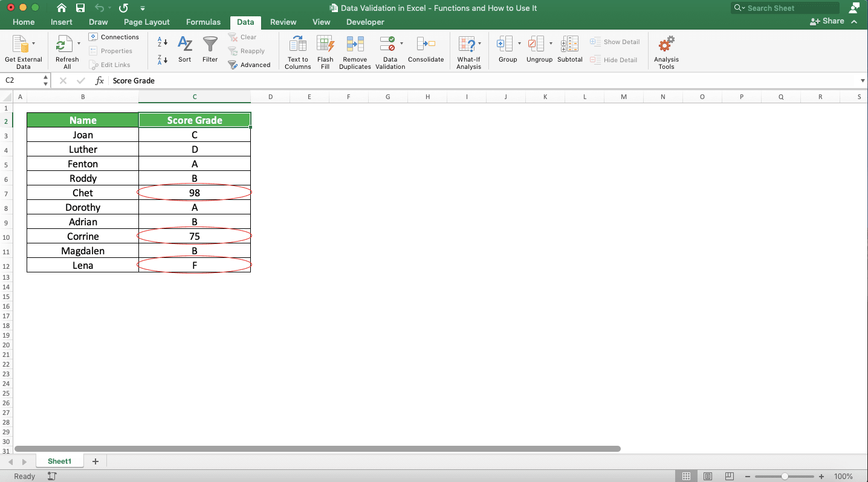Click the Data Validation icon
The width and height of the screenshot is (868, 482).
387,44
